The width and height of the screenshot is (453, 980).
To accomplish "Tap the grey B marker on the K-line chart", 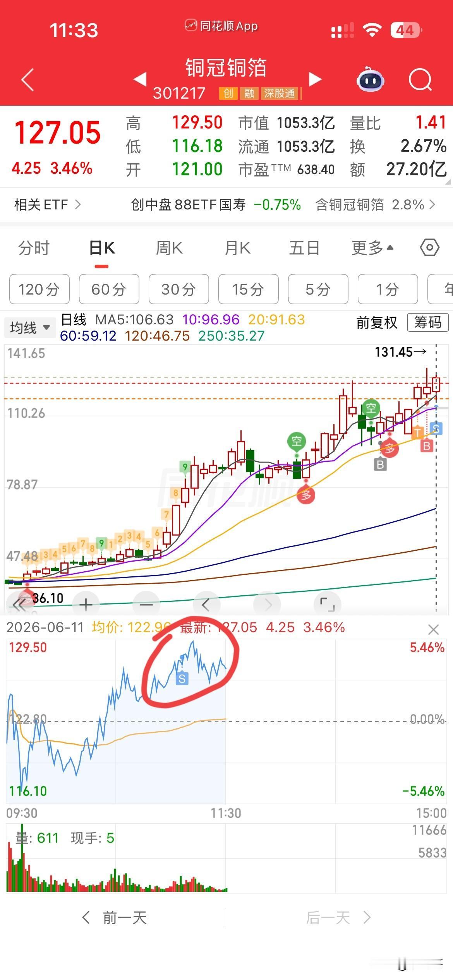I will [380, 464].
